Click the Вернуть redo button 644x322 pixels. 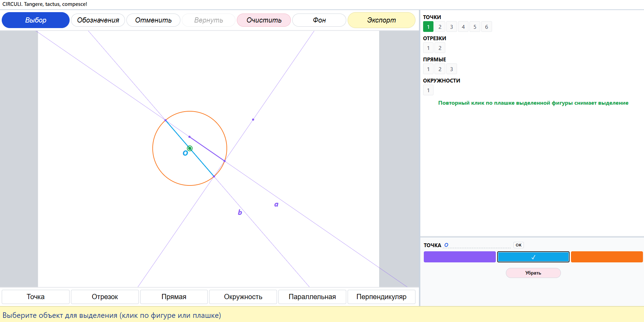208,20
